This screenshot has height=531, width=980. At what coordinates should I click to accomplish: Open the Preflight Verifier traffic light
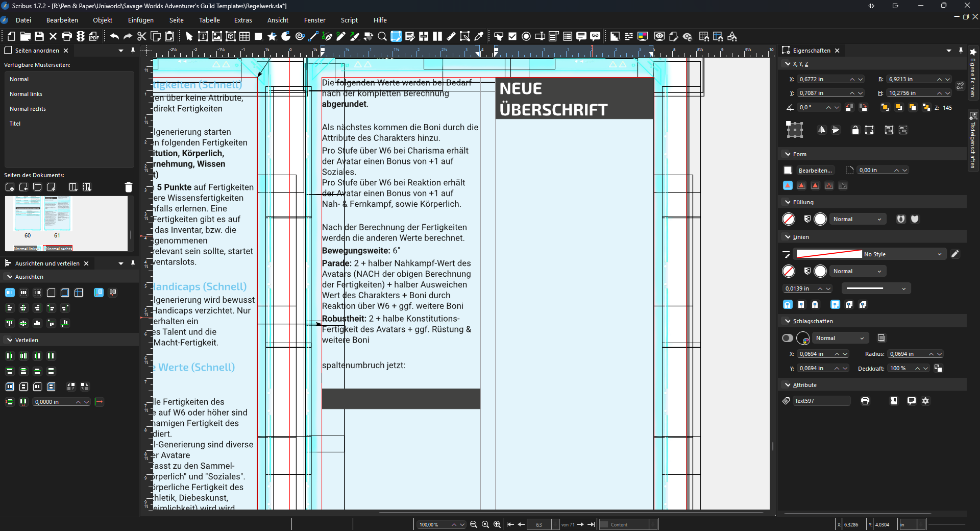click(81, 36)
